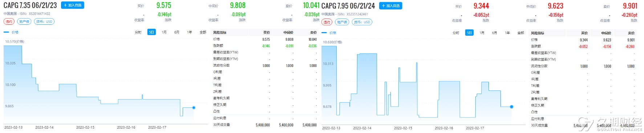
Task: Select 1年 range on CAPG 7.35 chart
Action: pos(190,32)
